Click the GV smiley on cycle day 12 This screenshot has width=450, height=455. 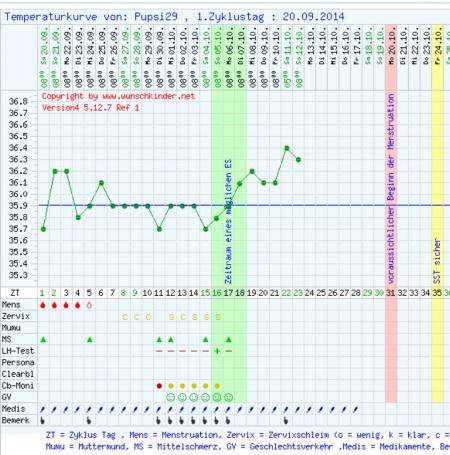(x=171, y=397)
